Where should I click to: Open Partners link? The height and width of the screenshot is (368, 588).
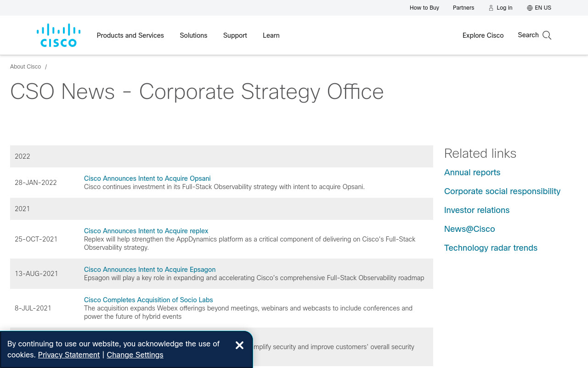[x=464, y=8]
